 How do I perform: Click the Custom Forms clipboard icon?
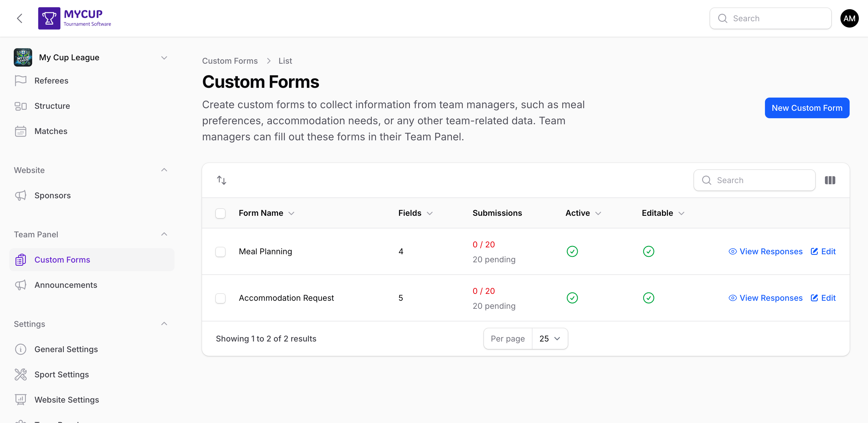coord(21,259)
